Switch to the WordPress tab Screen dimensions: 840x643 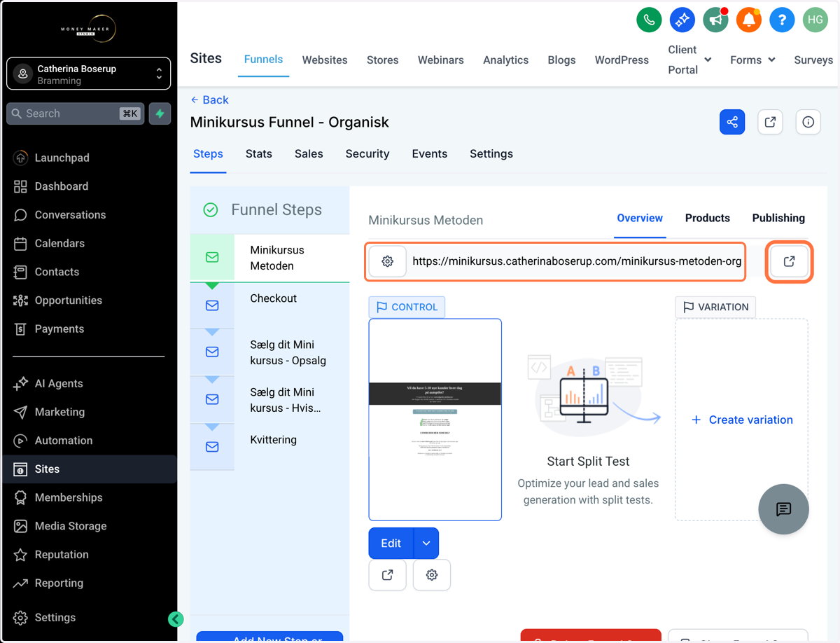[x=622, y=60]
